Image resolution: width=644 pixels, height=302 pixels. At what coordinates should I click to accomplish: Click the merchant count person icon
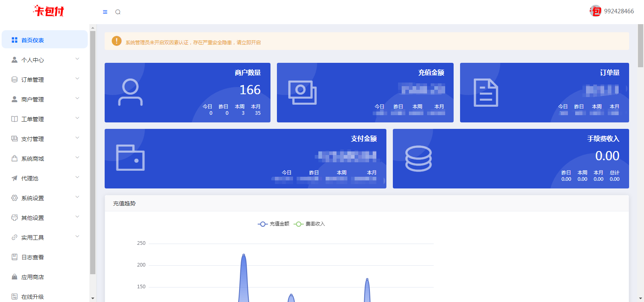coord(130,93)
